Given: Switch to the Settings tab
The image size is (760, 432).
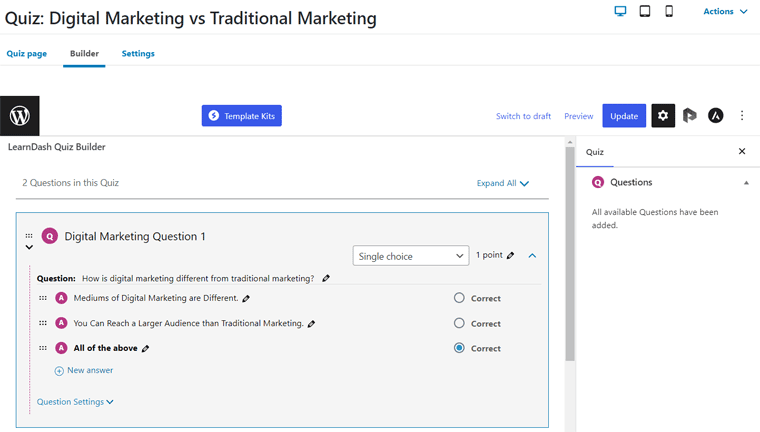Looking at the screenshot, I should pos(138,54).
